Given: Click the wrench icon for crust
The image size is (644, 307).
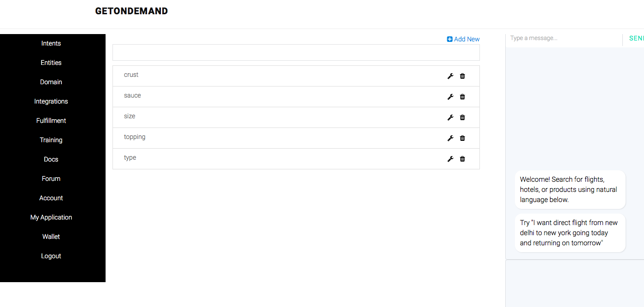Looking at the screenshot, I should pos(450,76).
